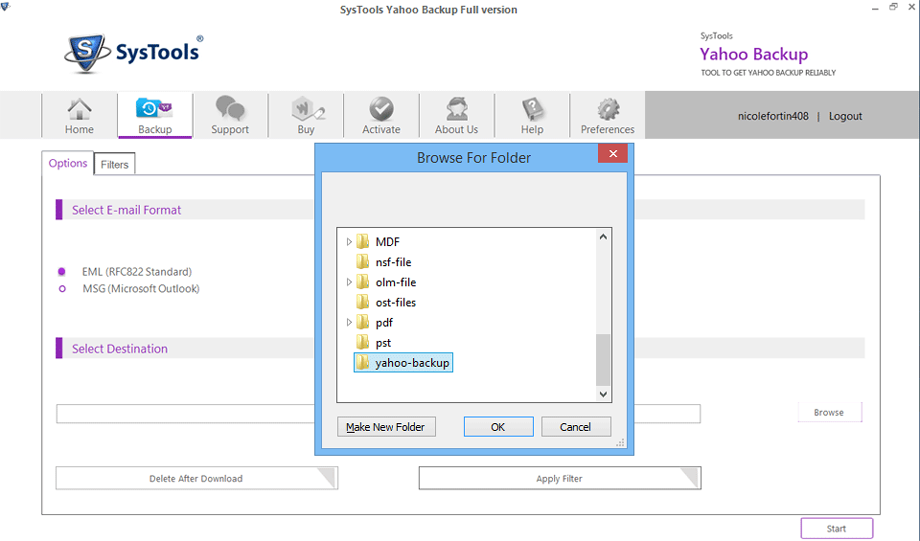Minimize the SysTools window
This screenshot has width=920, height=541.
coord(875,8)
